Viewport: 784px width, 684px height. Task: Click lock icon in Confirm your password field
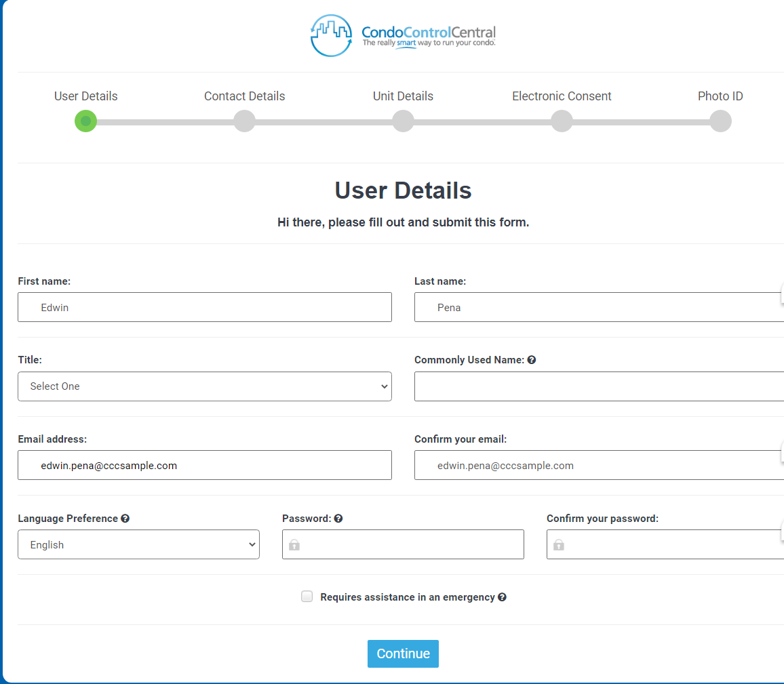pyautogui.click(x=559, y=545)
